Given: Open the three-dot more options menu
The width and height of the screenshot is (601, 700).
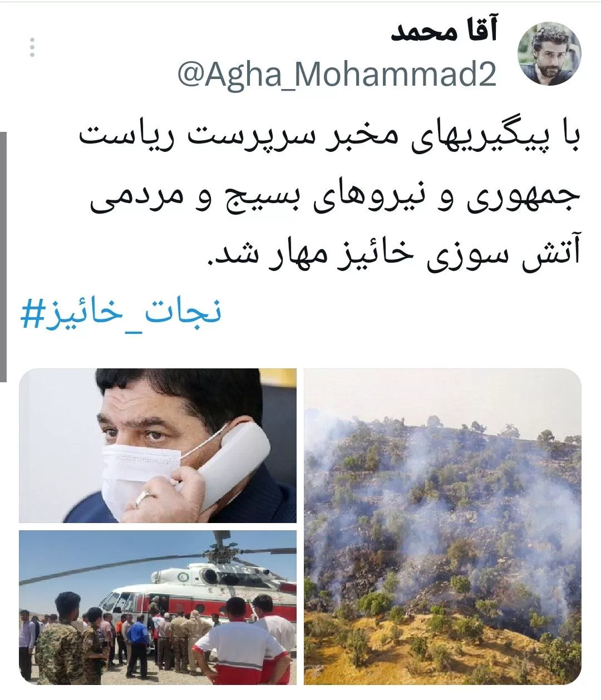Looking at the screenshot, I should 32,48.
